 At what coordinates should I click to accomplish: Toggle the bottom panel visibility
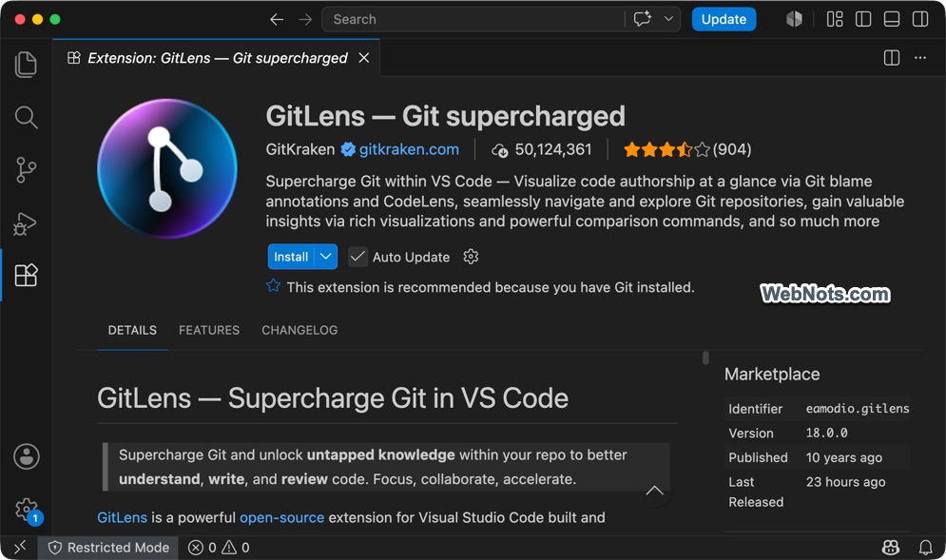pos(892,19)
